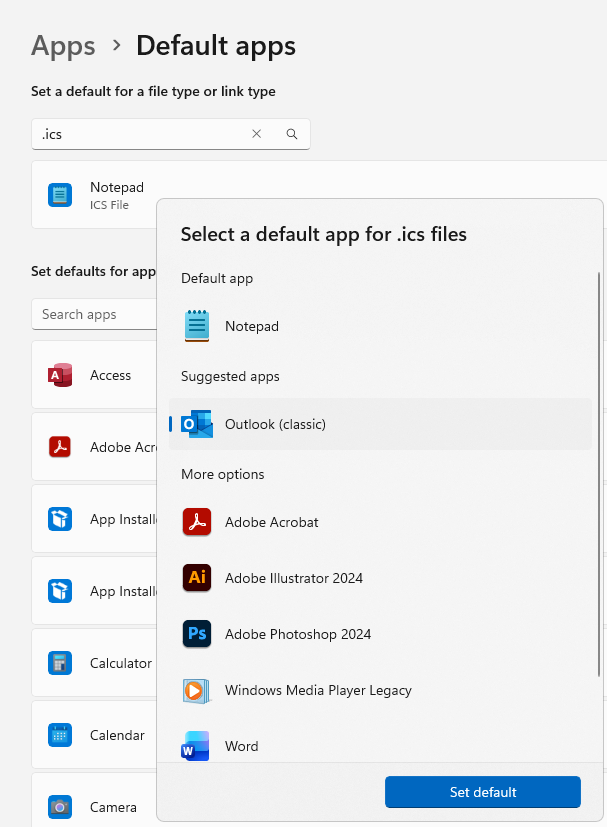
Task: Select the Word label in More options
Action: click(x=242, y=746)
